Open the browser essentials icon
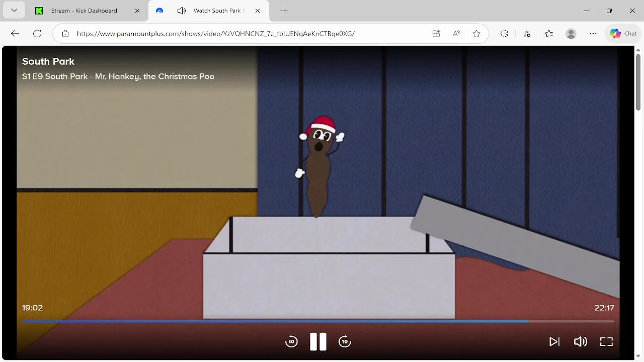 (x=527, y=34)
